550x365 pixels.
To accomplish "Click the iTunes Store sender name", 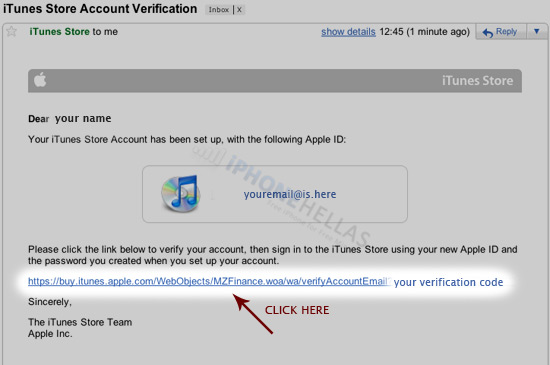I will point(59,32).
